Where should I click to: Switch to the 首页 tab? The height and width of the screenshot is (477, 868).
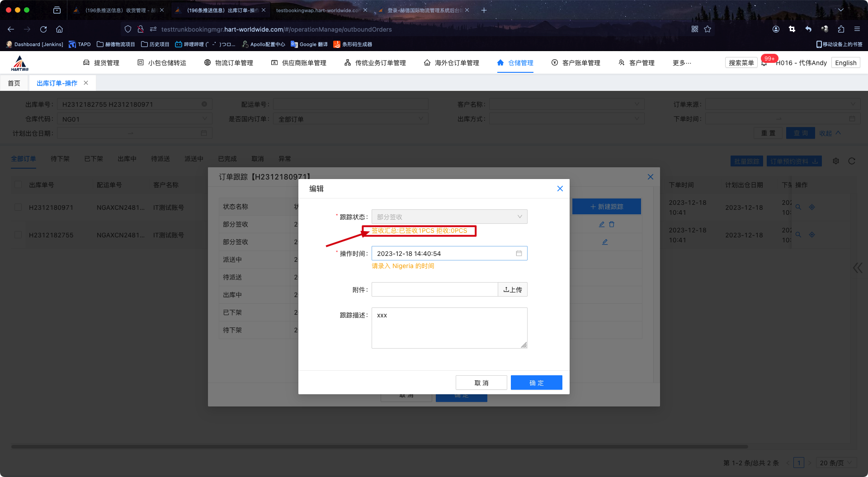pyautogui.click(x=14, y=83)
